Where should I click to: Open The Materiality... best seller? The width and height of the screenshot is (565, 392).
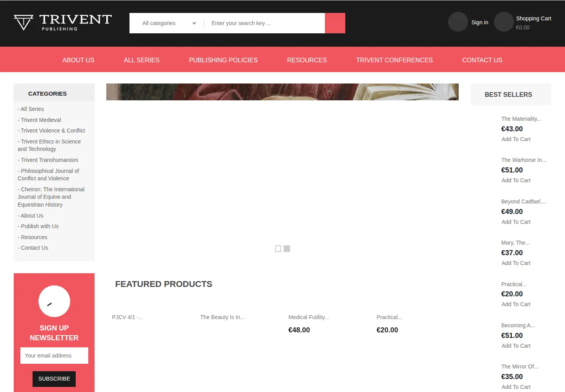(521, 119)
